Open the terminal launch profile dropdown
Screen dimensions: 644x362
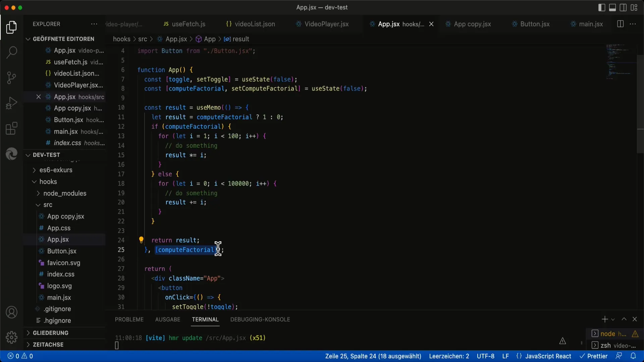(x=613, y=319)
